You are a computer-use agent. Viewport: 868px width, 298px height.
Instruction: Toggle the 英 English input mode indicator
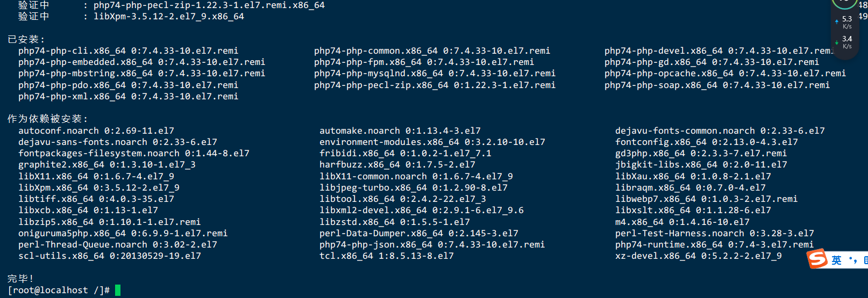(x=836, y=260)
